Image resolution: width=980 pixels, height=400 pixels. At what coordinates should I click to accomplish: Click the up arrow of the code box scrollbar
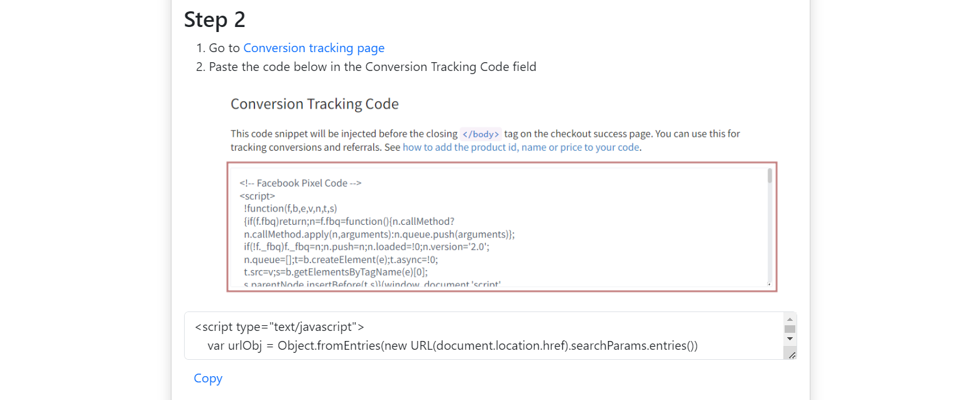(790, 318)
